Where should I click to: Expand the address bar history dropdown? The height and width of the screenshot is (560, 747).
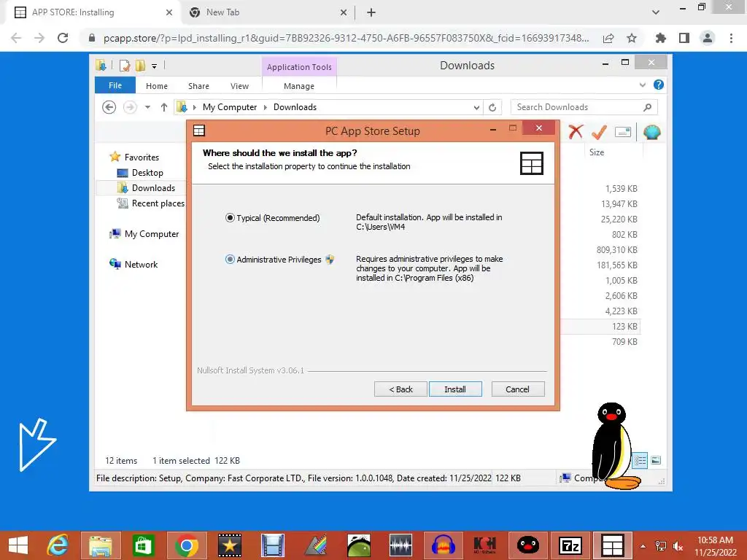pos(476,108)
